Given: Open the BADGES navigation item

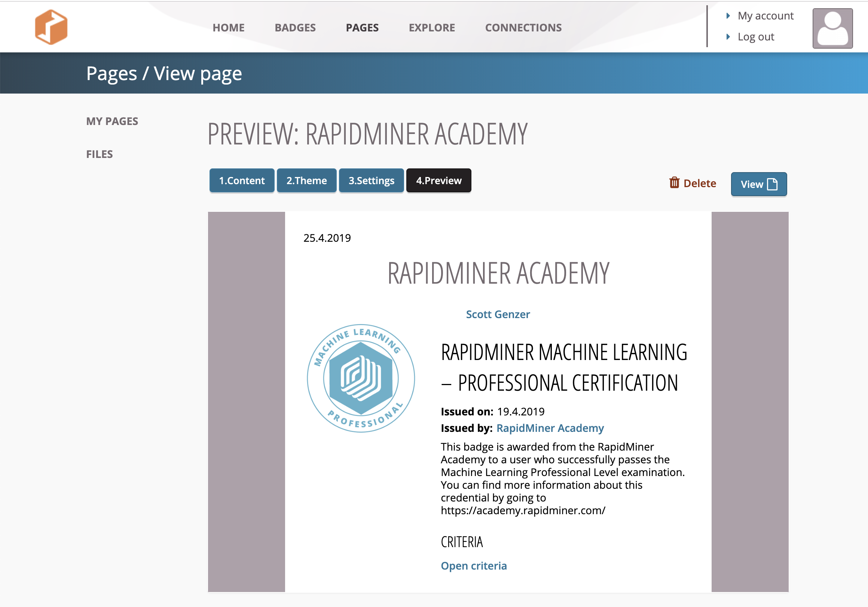Looking at the screenshot, I should click(295, 28).
